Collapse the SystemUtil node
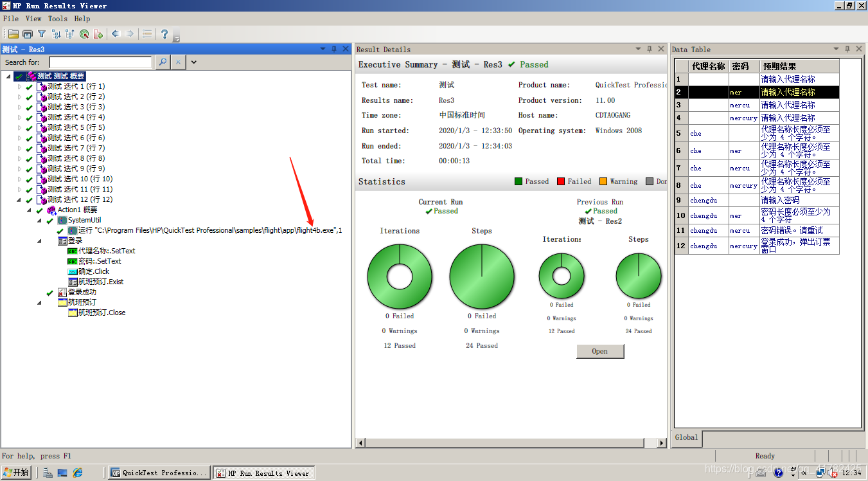The image size is (868, 481). pos(40,221)
